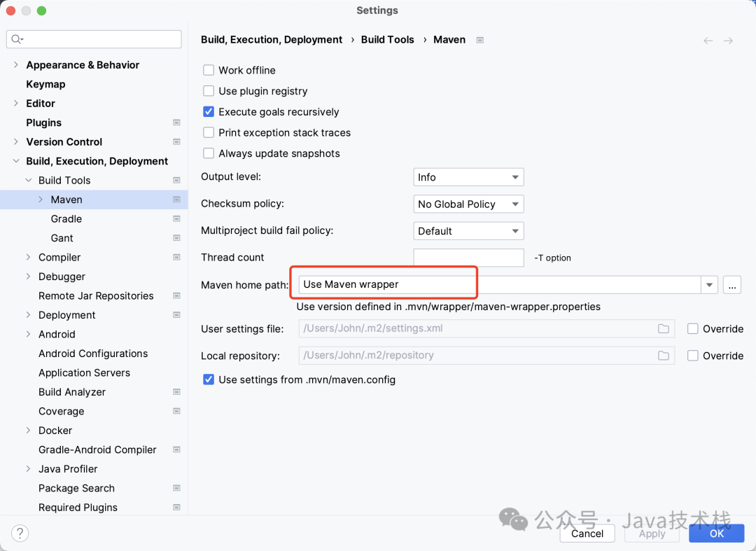Click the back navigation arrow
This screenshot has height=551, width=756.
click(x=708, y=40)
